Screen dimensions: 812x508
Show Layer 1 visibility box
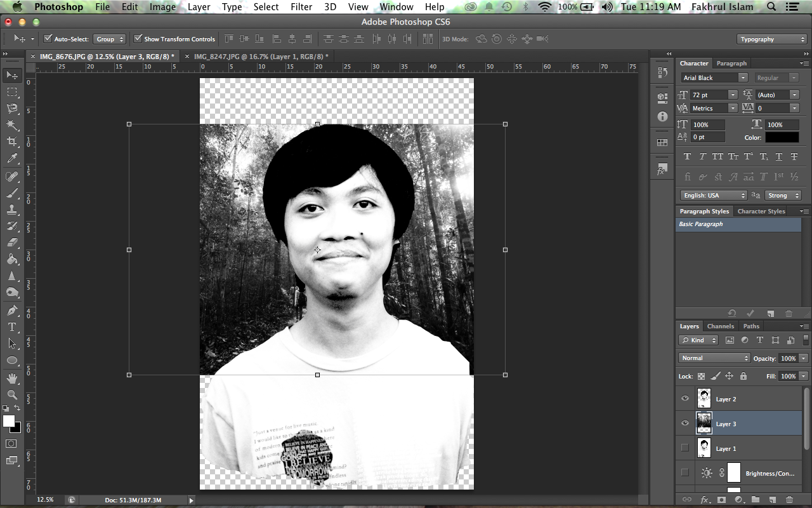pos(685,448)
